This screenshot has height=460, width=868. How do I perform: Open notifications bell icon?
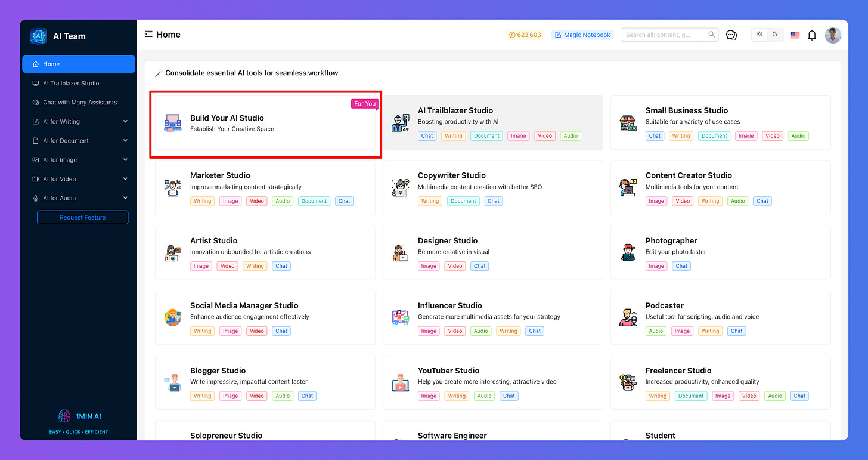coord(812,35)
